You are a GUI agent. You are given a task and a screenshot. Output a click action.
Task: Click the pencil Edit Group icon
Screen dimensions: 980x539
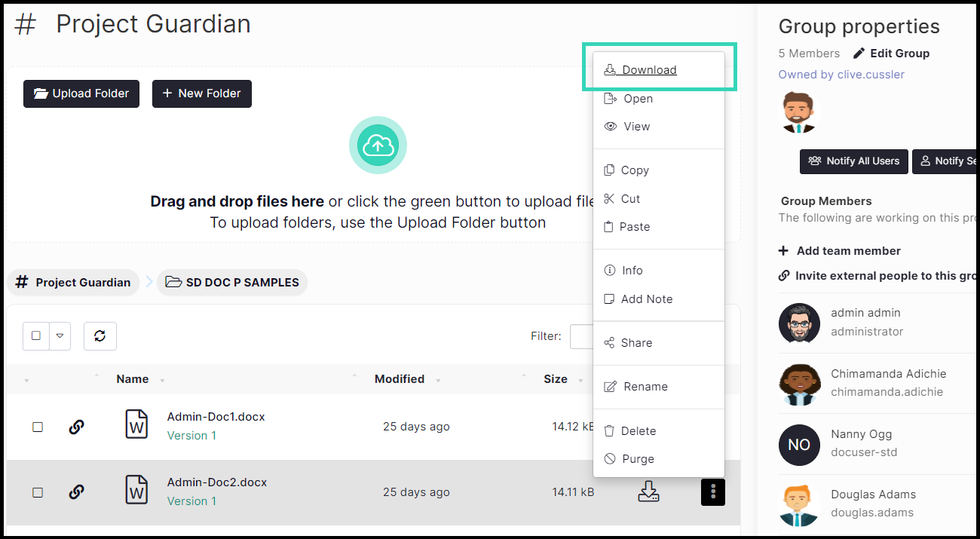pyautogui.click(x=859, y=54)
